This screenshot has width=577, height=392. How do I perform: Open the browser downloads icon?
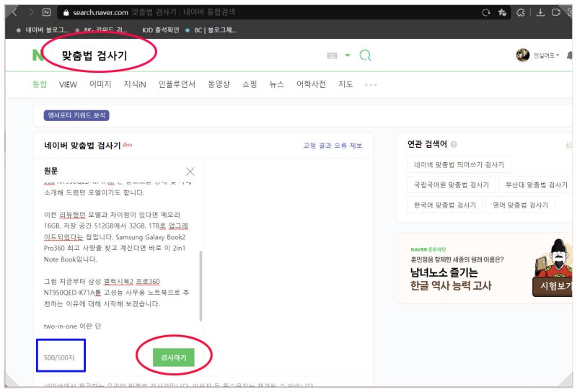[x=540, y=12]
